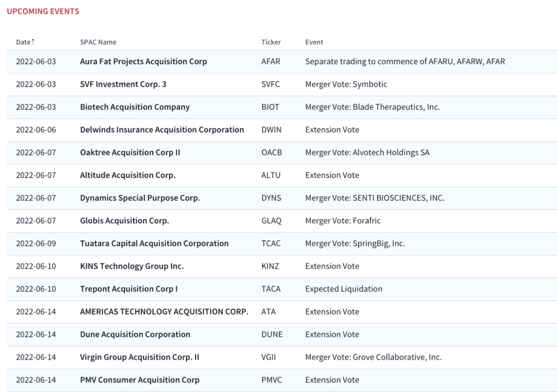
Task: Click Extension Vote in the ALTU row
Action: (332, 175)
